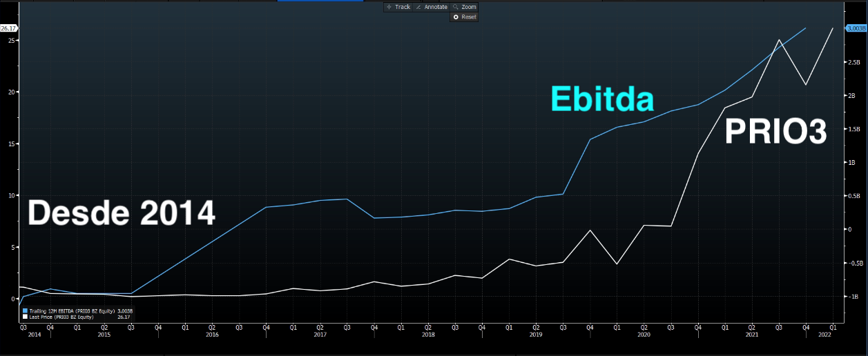
Task: Click the blue EBITDA legend swatch
Action: [25, 311]
